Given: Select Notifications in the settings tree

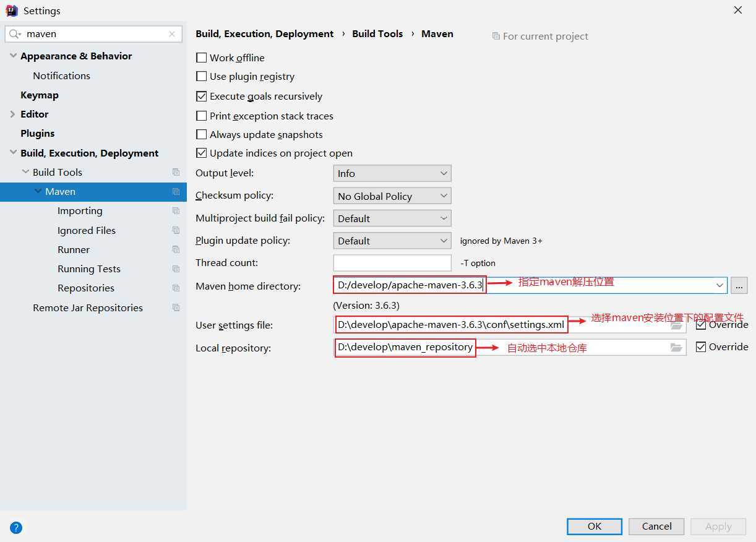Looking at the screenshot, I should (61, 75).
